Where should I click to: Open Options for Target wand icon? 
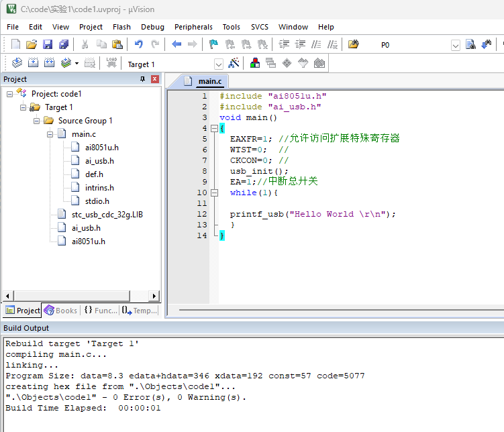click(234, 63)
